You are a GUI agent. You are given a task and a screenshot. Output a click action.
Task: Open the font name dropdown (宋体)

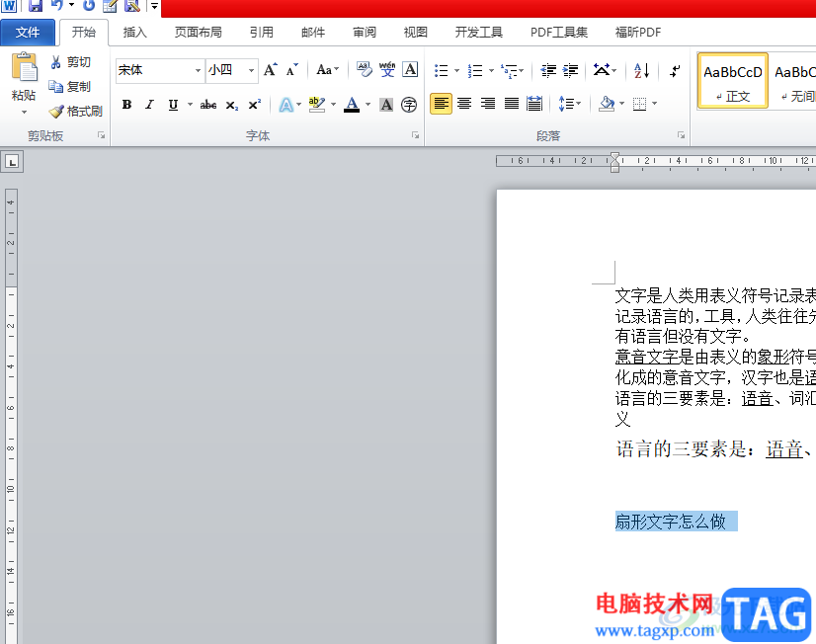[198, 70]
